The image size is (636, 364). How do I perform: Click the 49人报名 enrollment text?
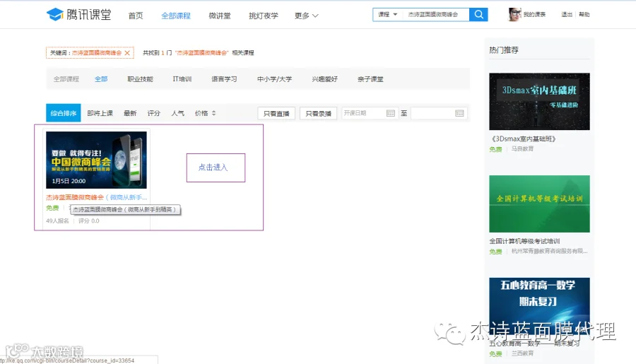(x=58, y=221)
